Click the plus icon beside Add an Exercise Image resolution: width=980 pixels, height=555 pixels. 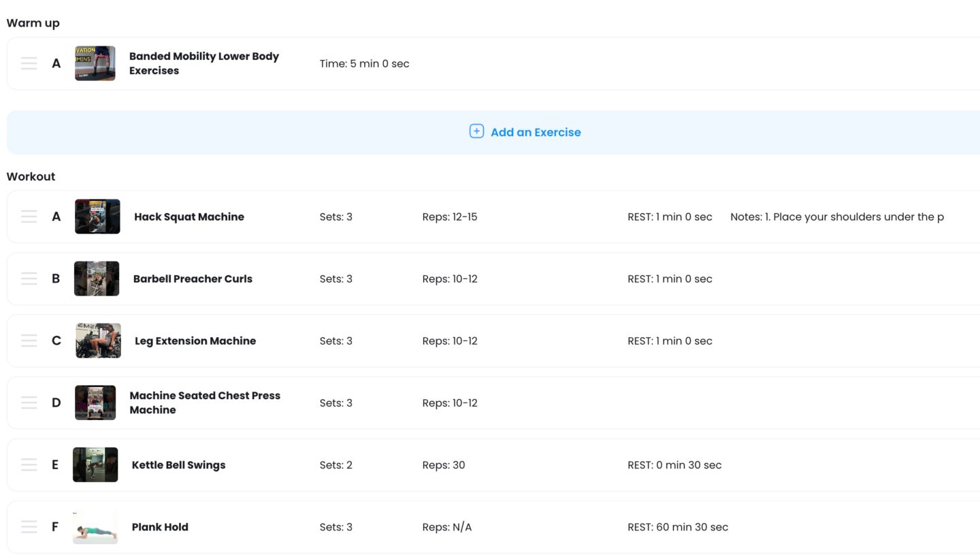pyautogui.click(x=476, y=131)
